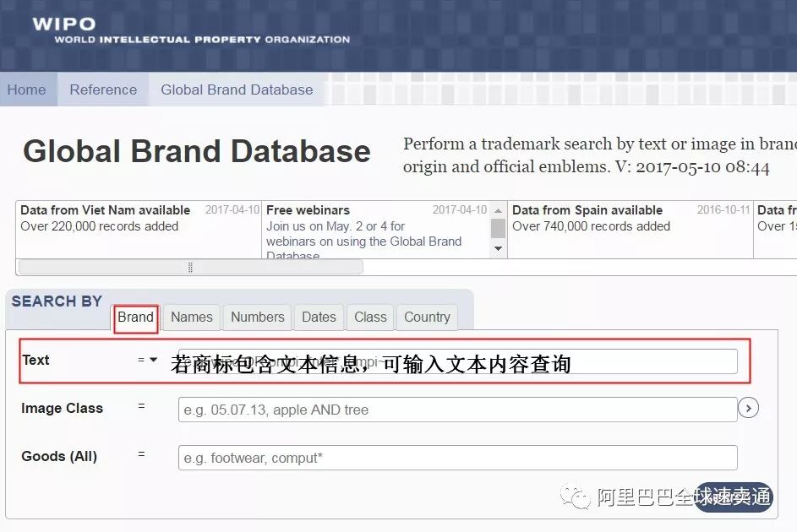Click the Image Class label
797x532 pixels.
point(62,408)
